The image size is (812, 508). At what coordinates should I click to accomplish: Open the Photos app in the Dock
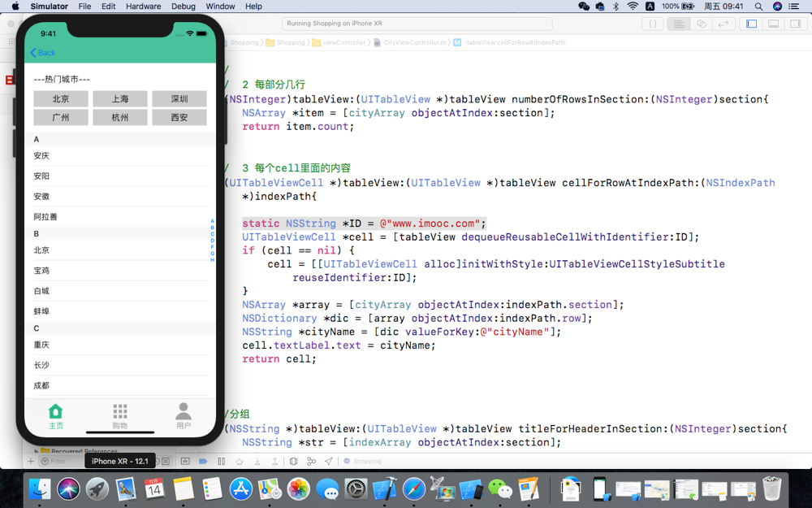(x=299, y=488)
